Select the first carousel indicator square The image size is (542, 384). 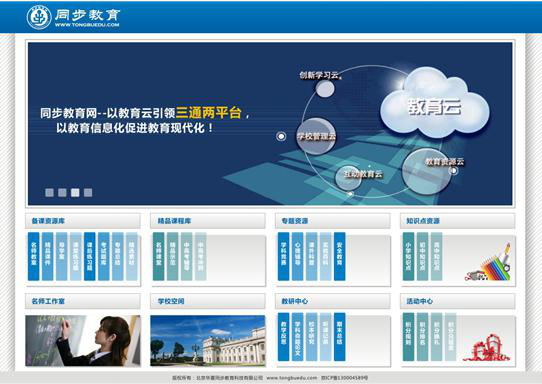tap(49, 193)
